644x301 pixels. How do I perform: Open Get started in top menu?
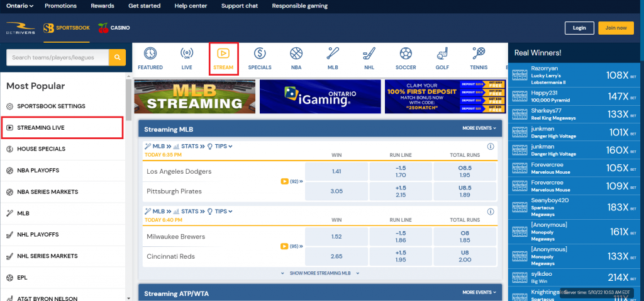coord(144,6)
